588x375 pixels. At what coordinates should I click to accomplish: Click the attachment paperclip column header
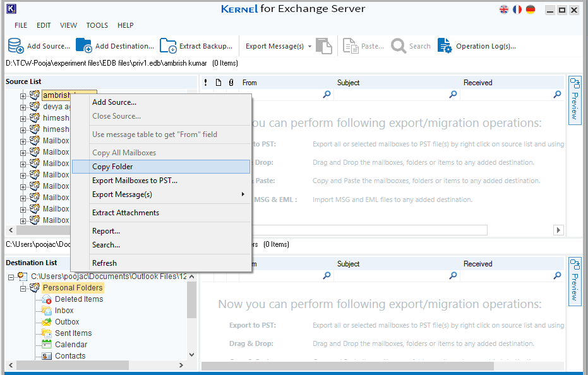(x=231, y=83)
